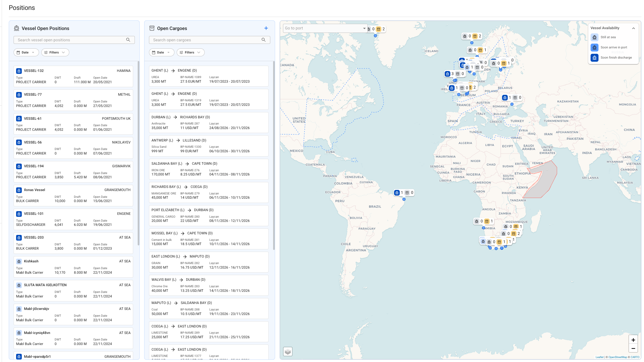
Task: Click the Search open cargoes field
Action: (x=209, y=40)
